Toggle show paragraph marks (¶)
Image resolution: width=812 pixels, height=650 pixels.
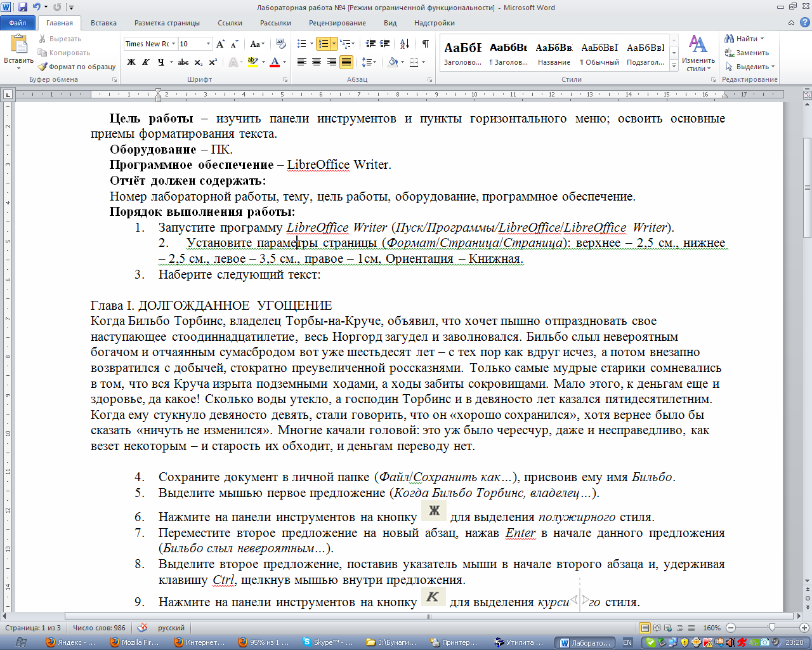pos(425,44)
